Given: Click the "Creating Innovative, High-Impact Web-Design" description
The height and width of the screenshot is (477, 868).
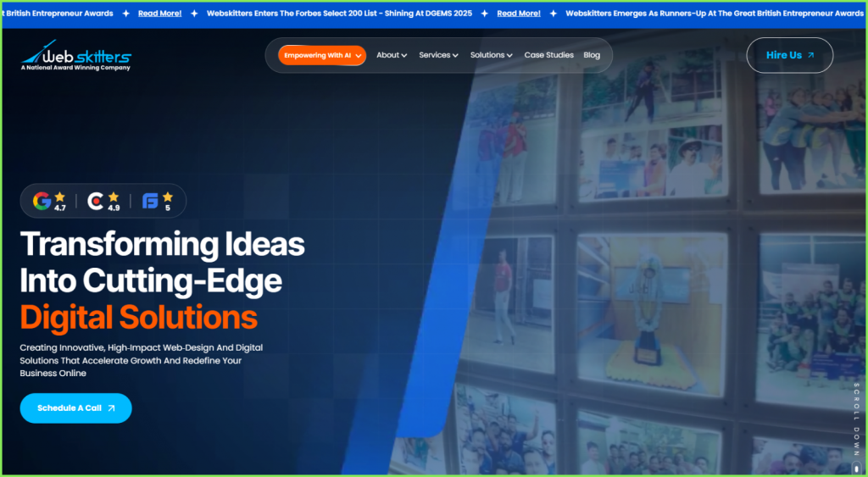Looking at the screenshot, I should pyautogui.click(x=142, y=361).
